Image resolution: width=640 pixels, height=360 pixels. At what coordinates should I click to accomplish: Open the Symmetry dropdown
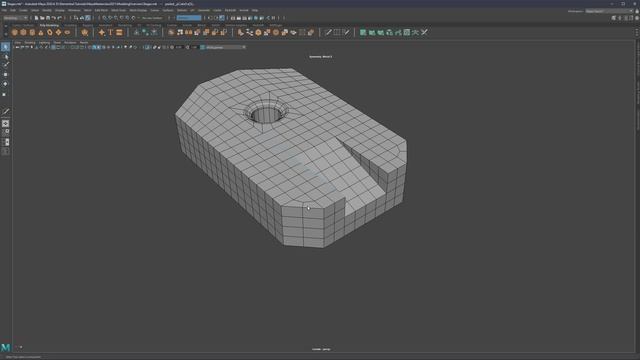[x=189, y=18]
